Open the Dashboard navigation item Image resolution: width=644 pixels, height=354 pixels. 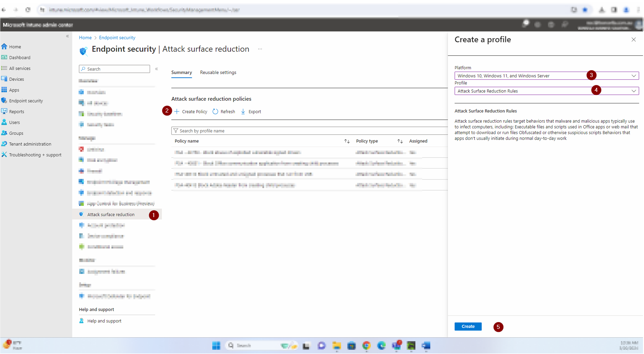16,57
